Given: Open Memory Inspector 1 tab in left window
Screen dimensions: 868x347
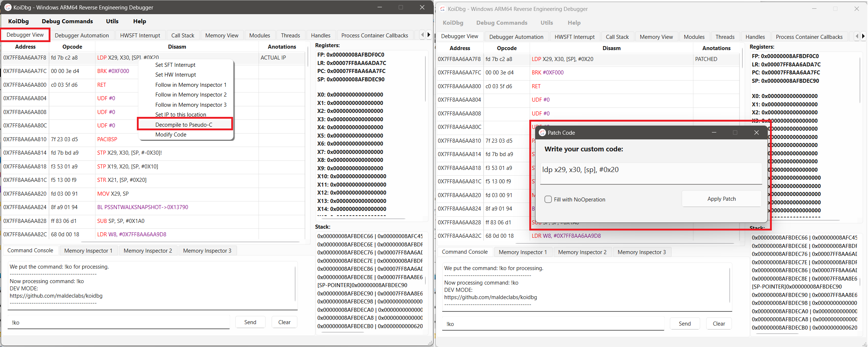Looking at the screenshot, I should point(88,250).
